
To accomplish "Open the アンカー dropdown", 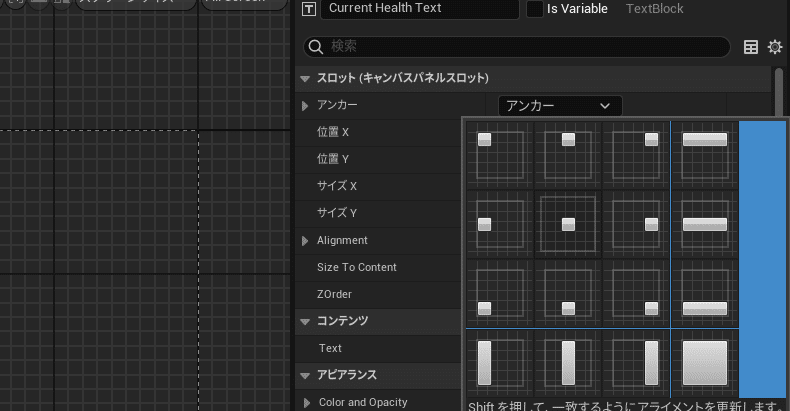I will pyautogui.click(x=560, y=106).
